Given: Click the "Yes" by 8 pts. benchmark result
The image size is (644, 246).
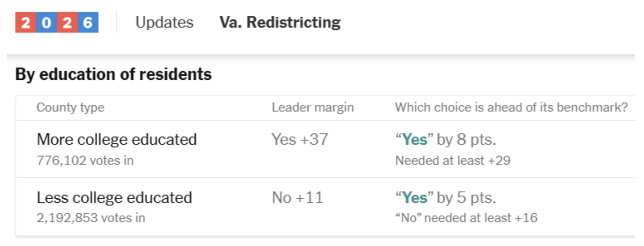Looking at the screenshot, I should click(x=445, y=140).
